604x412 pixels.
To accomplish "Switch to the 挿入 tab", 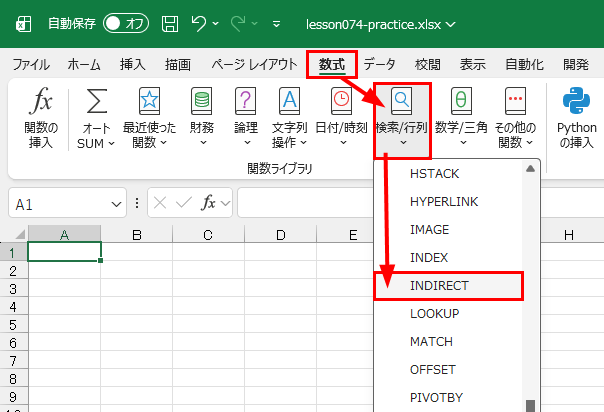I will click(x=133, y=64).
